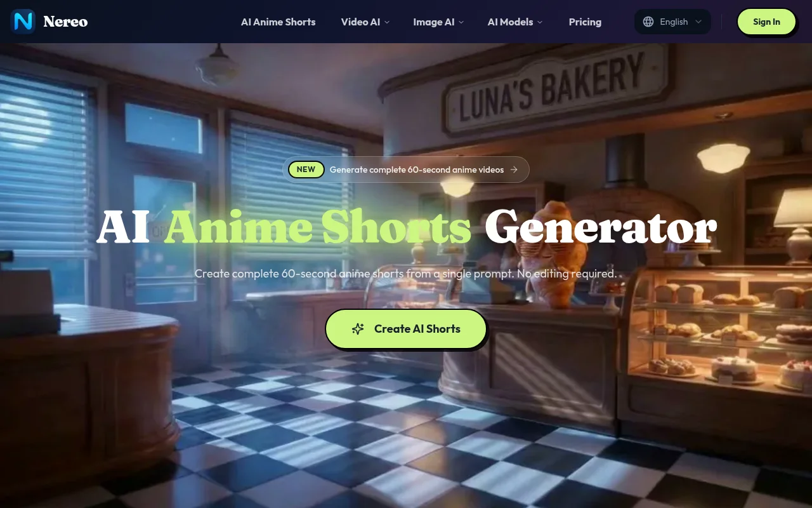Expand the chevron next to Video AI

(387, 22)
